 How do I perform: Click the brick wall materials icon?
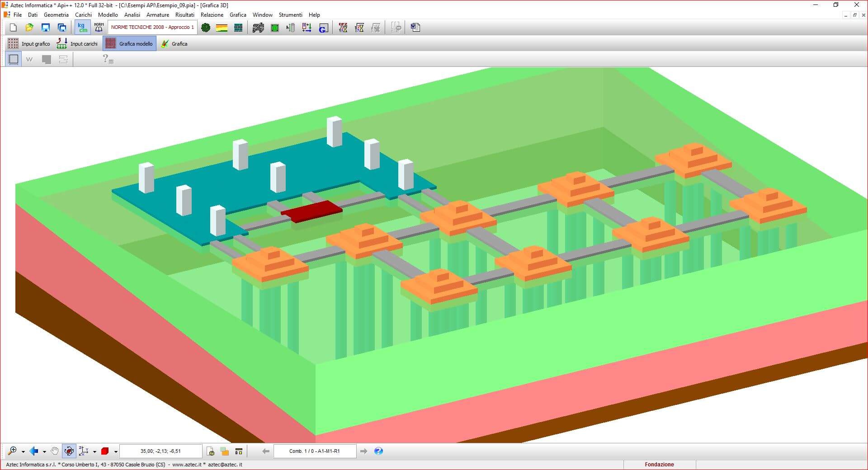coord(238,28)
